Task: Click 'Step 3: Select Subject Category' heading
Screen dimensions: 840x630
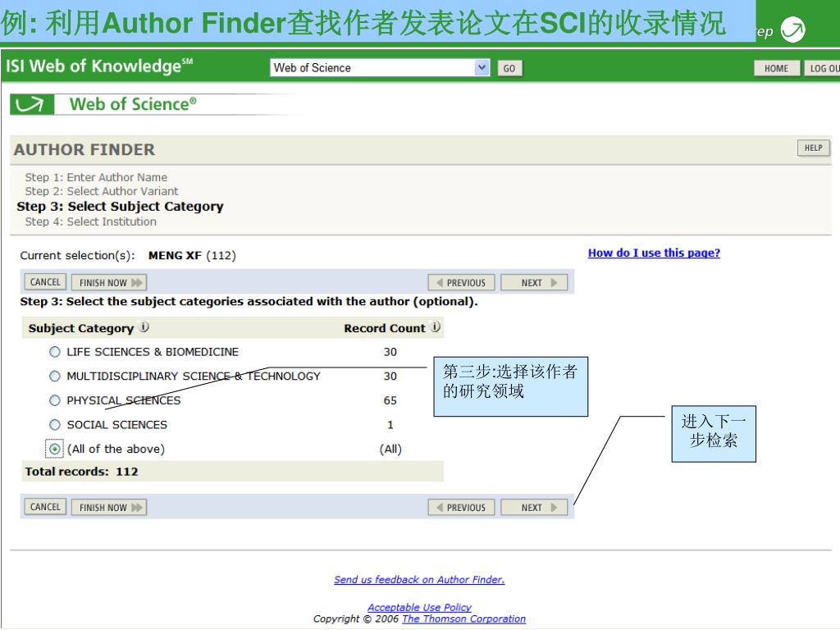Action: pos(120,207)
